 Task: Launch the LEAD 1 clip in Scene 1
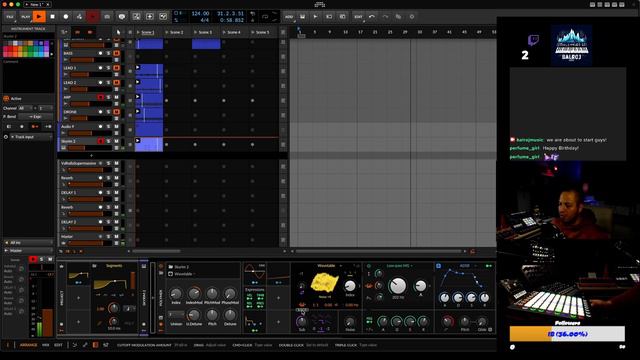138,67
